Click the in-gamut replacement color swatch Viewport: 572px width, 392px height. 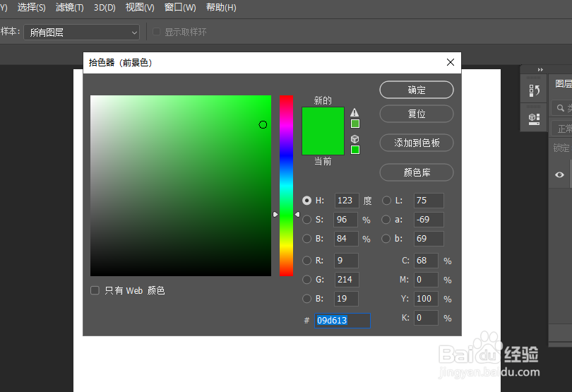(355, 124)
